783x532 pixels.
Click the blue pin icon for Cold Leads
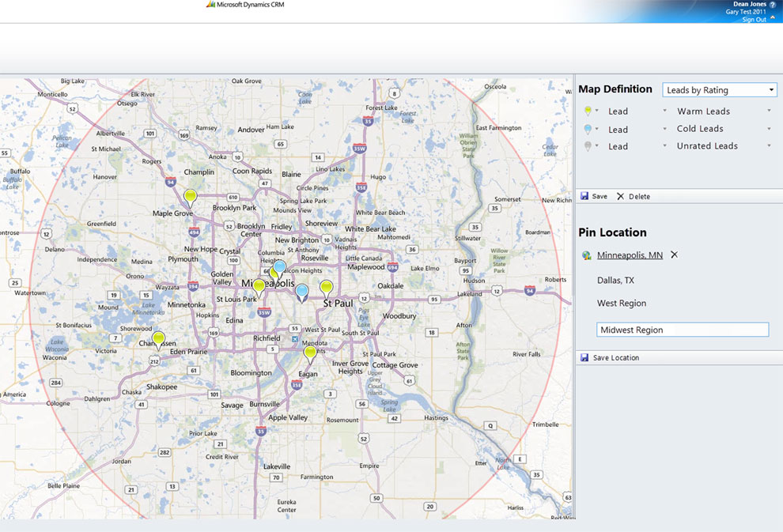pyautogui.click(x=588, y=130)
